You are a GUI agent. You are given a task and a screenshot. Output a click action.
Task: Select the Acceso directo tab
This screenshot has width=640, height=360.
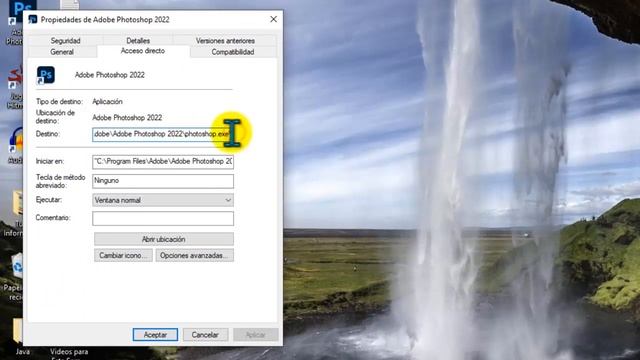143,51
